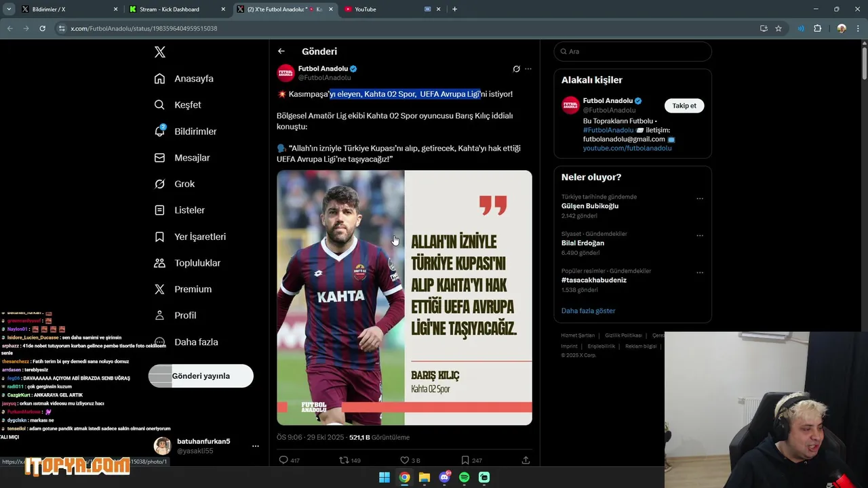The image size is (868, 488).
Task: Open the green app at the end of the taskbar
Action: coord(484,478)
